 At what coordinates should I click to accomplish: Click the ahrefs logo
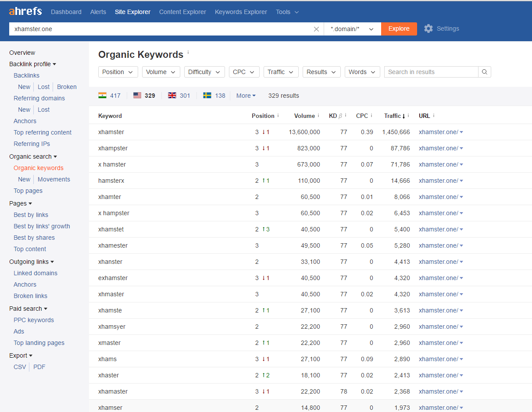tap(25, 11)
